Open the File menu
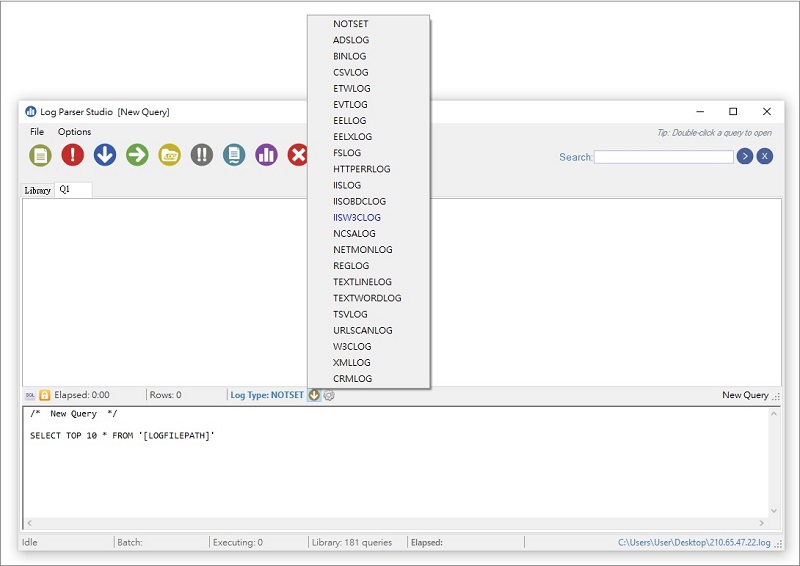 click(x=37, y=132)
